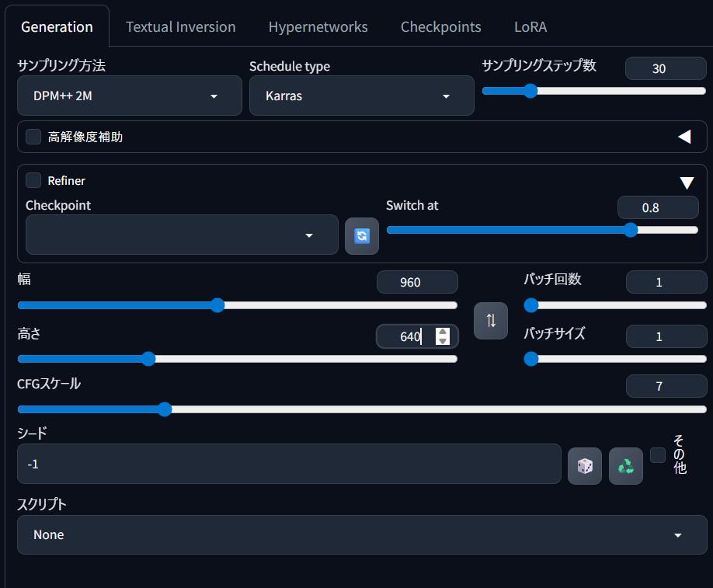Click the recycle reuse last seed icon

626,466
